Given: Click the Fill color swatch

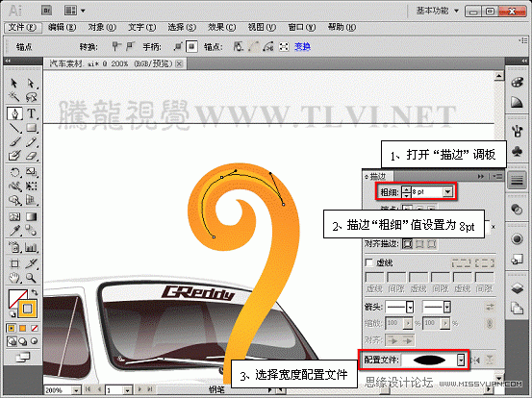Looking at the screenshot, I should (x=17, y=298).
